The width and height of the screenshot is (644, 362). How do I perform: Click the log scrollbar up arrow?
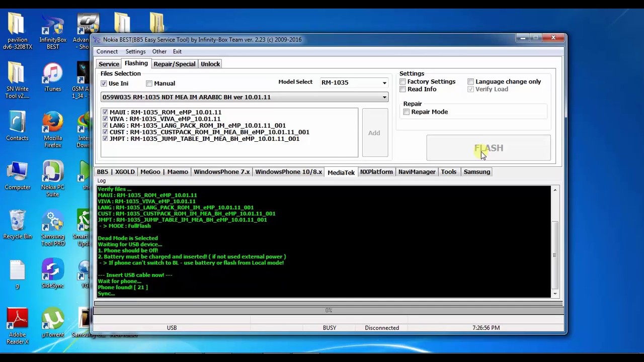pos(555,190)
